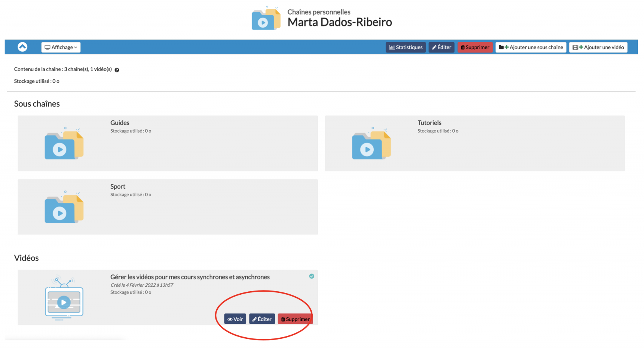The width and height of the screenshot is (644, 348).
Task: Click the help question mark icon
Action: click(117, 70)
